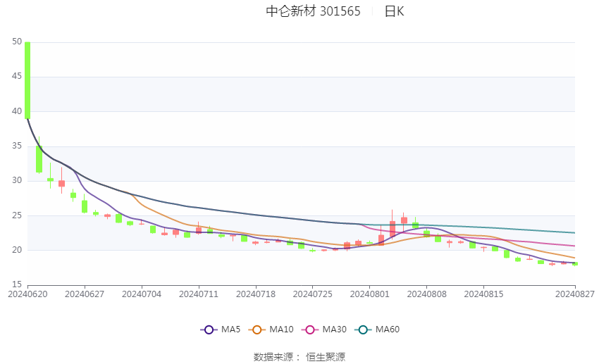Image resolution: width=599 pixels, height=364 pixels.
Task: Select the 20240627 date axis label
Action: pyautogui.click(x=85, y=294)
